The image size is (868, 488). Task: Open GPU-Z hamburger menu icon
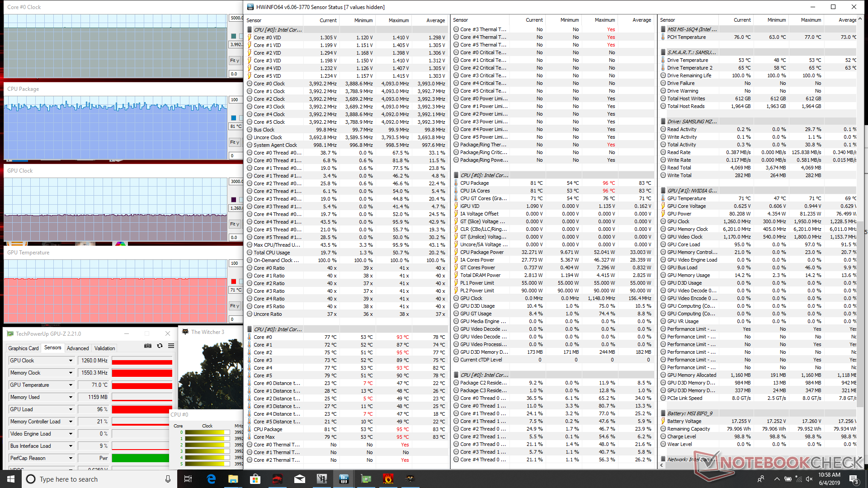(171, 346)
